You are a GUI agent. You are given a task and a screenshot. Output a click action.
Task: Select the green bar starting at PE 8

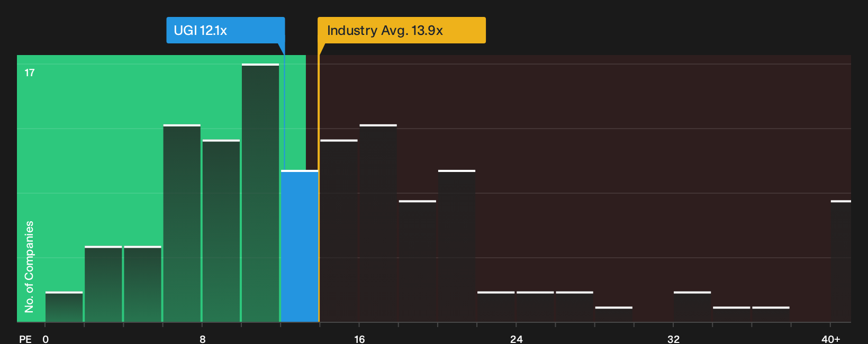tap(221, 231)
